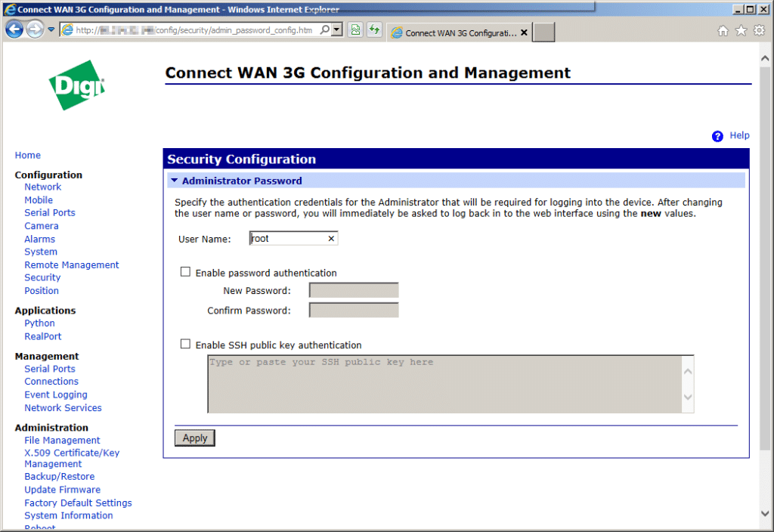Open the Update Firmware link

(63, 490)
